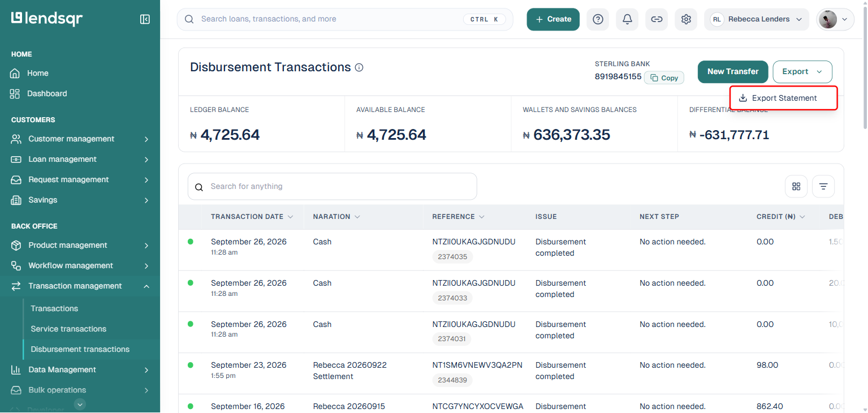Click the Customer management people icon

[x=16, y=139]
